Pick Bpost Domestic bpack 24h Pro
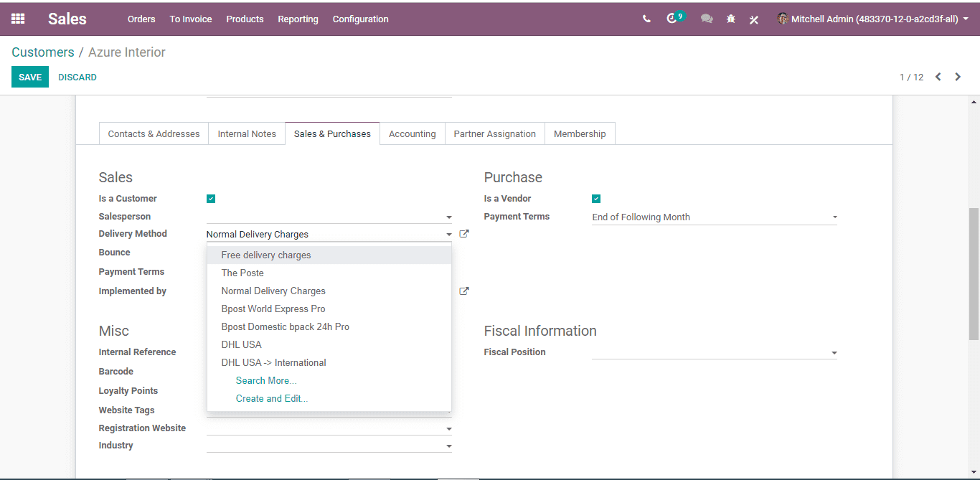 (329, 326)
